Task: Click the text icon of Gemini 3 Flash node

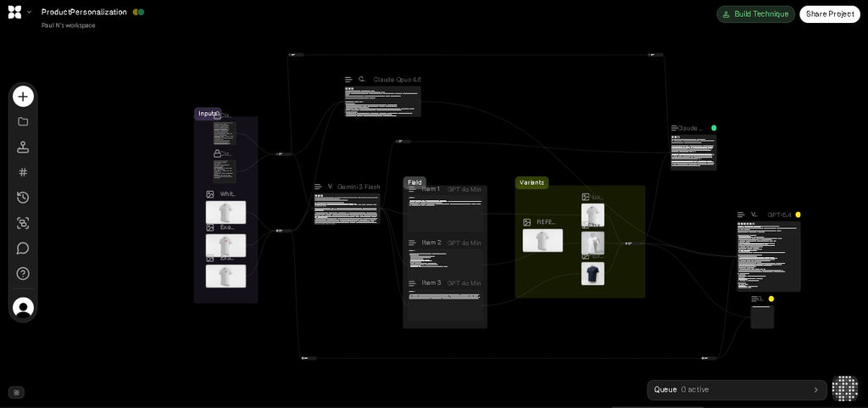Action: pyautogui.click(x=319, y=187)
